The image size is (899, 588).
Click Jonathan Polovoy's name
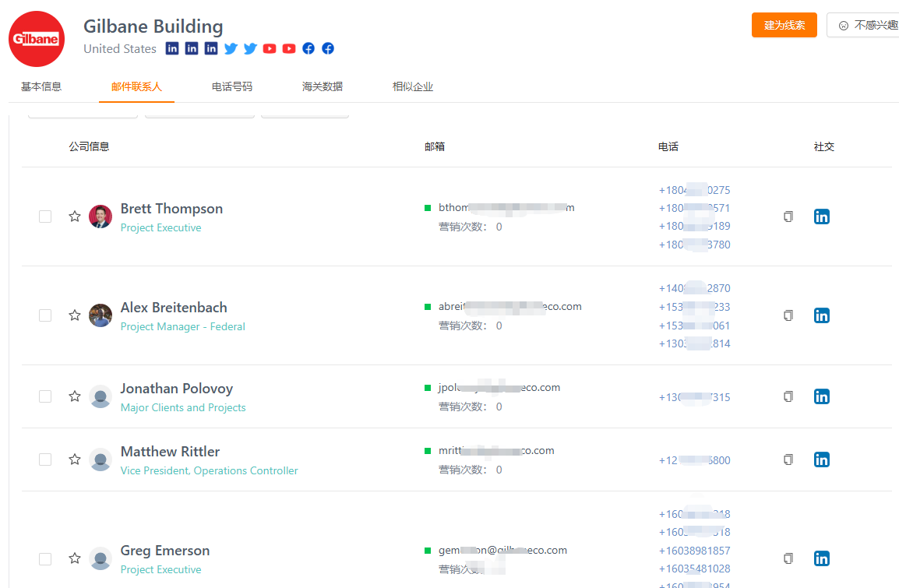(x=177, y=389)
